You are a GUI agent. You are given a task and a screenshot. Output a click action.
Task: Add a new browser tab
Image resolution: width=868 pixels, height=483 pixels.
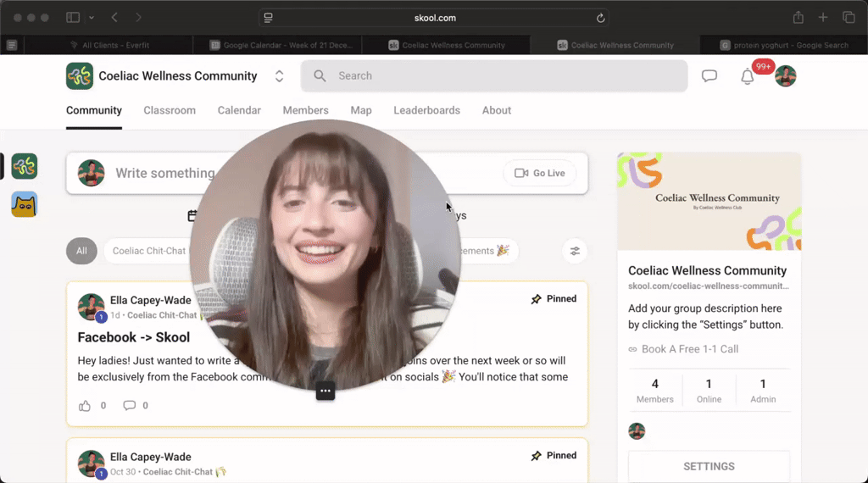pos(823,18)
